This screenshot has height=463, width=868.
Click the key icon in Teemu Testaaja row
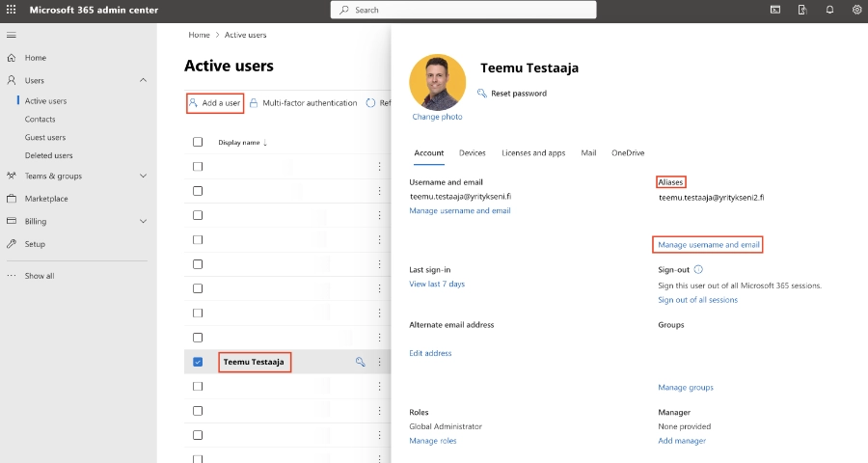(x=361, y=362)
